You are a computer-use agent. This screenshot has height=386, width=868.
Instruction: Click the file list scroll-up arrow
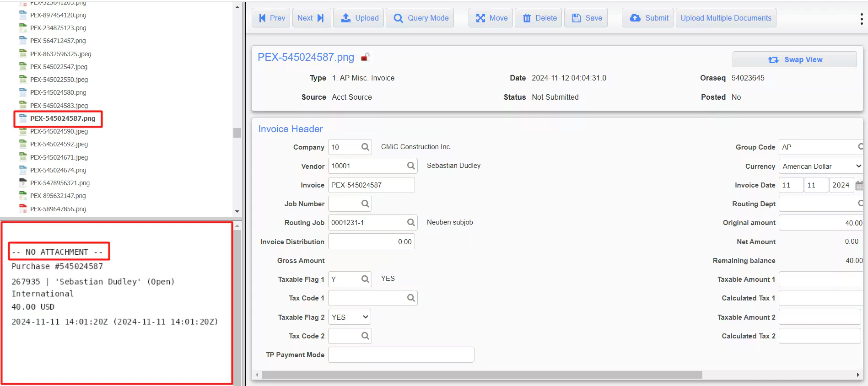(x=237, y=7)
